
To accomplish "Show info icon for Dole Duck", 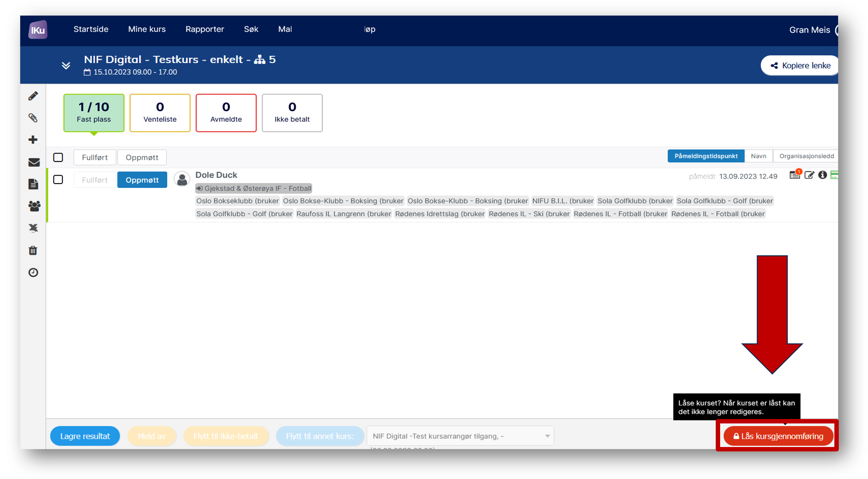I will pyautogui.click(x=823, y=175).
